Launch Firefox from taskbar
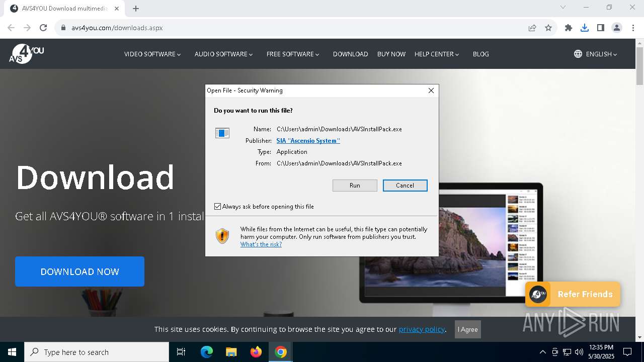 click(256, 352)
